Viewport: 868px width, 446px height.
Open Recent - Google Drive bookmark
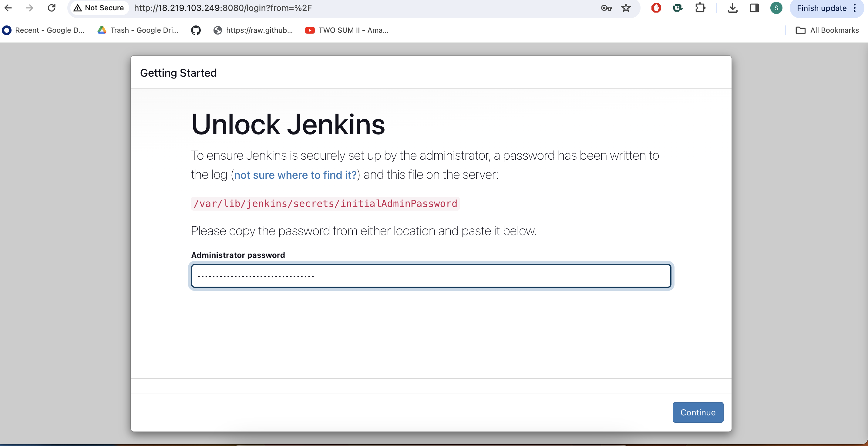click(43, 30)
